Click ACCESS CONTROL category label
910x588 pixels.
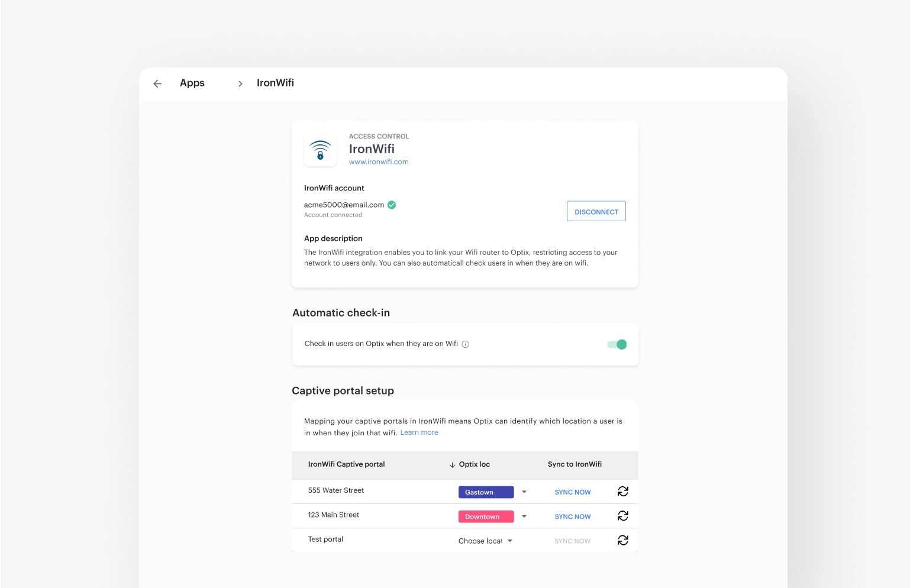(379, 137)
